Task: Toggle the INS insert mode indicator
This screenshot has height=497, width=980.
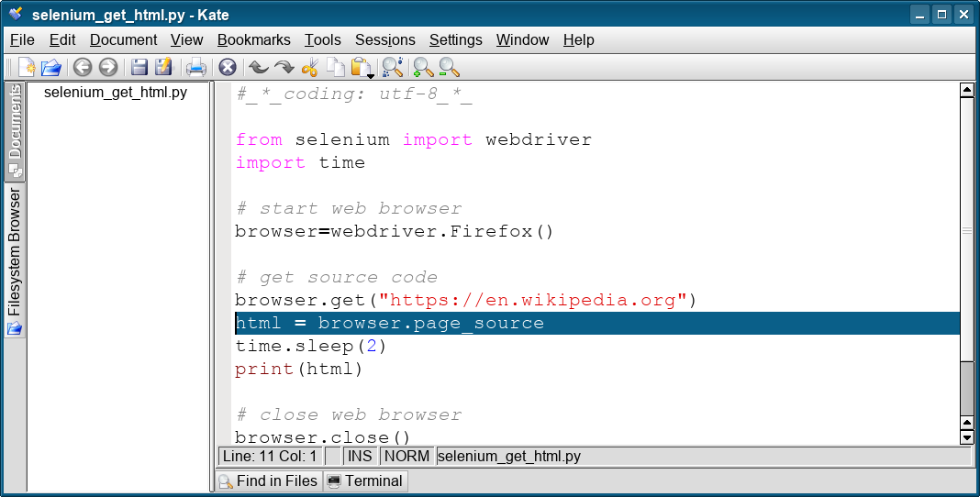Action: coord(360,457)
